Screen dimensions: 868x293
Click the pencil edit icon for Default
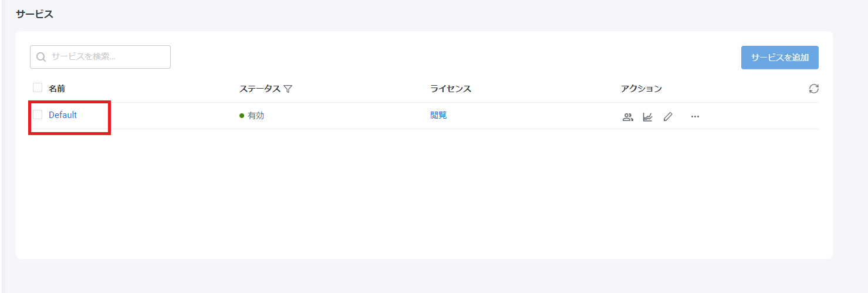pos(667,117)
